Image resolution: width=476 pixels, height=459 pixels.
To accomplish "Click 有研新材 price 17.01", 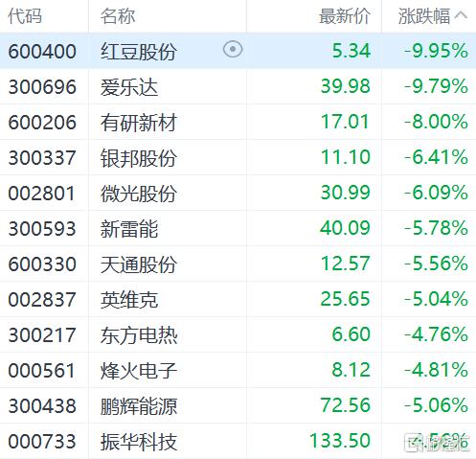I will 345,122.
